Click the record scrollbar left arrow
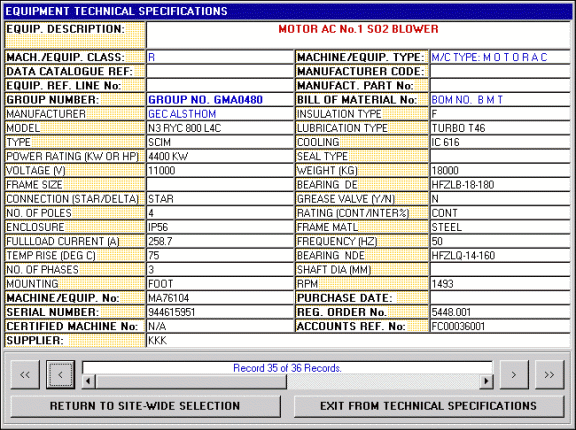Screen dimensions: 576x430 pos(88,381)
